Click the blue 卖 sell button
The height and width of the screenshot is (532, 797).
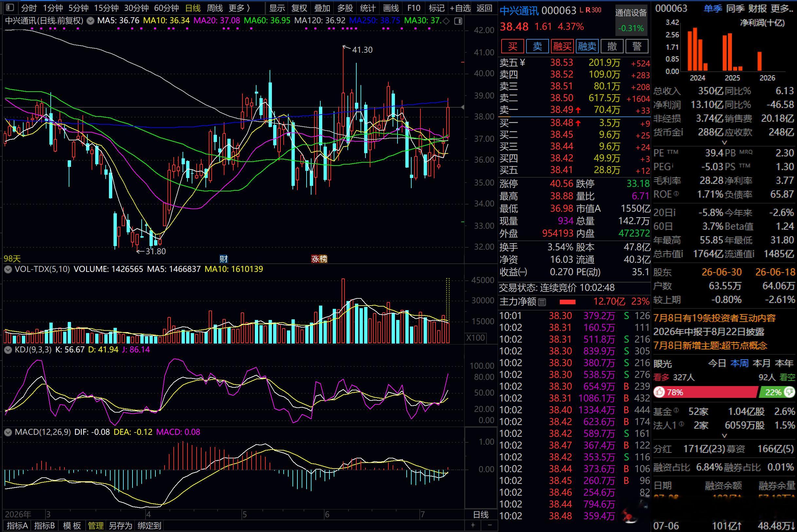click(x=538, y=46)
